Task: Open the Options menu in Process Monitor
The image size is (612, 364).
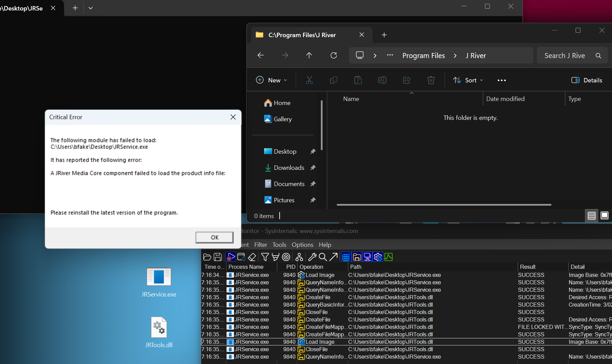Action: 302,244
